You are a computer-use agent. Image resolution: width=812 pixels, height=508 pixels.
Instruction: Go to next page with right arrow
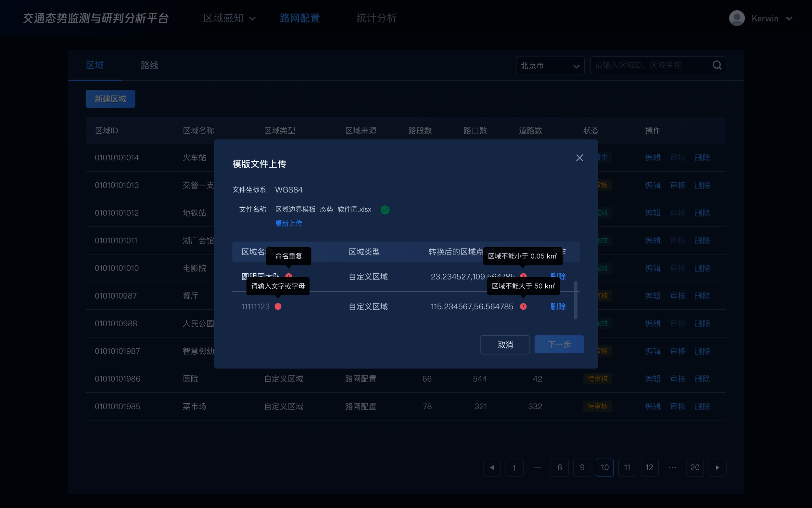(x=717, y=467)
